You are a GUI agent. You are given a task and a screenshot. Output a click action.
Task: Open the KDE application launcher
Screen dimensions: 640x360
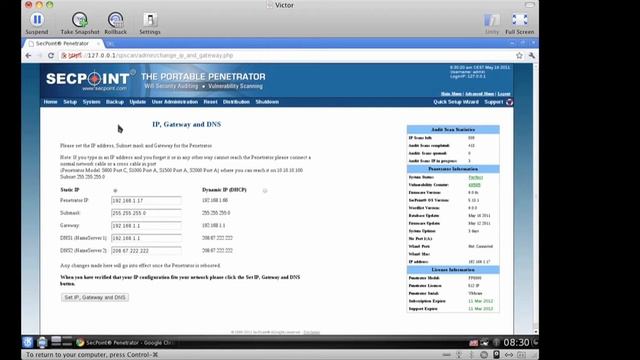(x=27, y=342)
